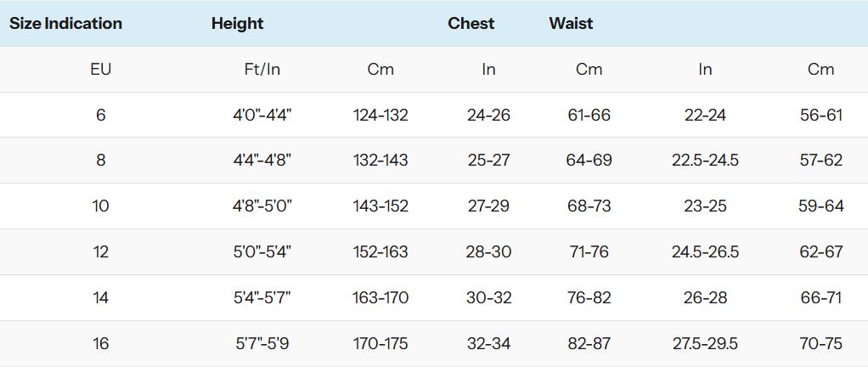The image size is (868, 367).
Task: Select EU size 6 cell
Action: [101, 115]
